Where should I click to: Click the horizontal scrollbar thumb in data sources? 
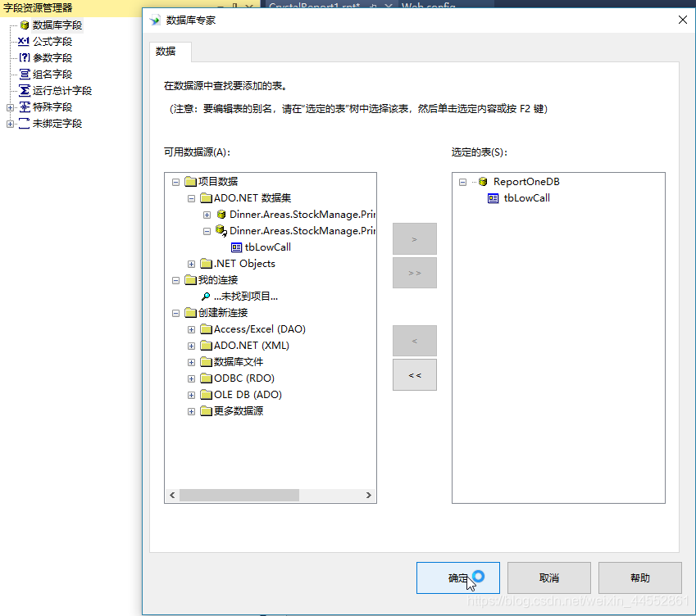click(239, 495)
